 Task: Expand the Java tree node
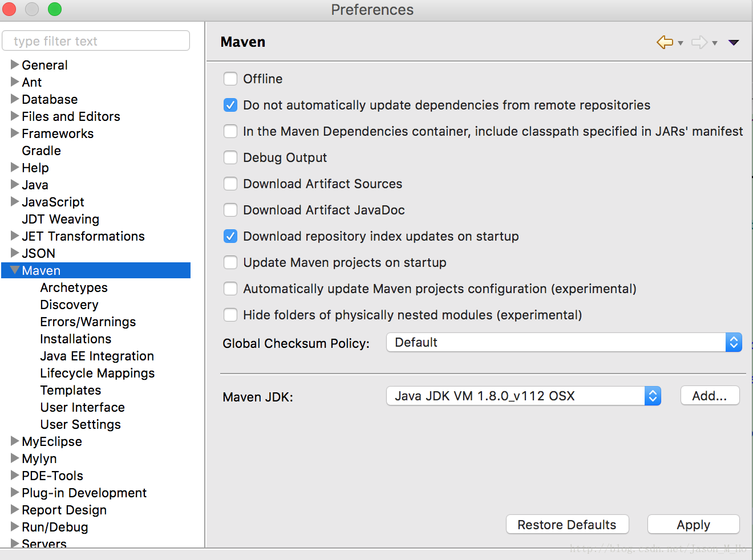pyautogui.click(x=15, y=184)
